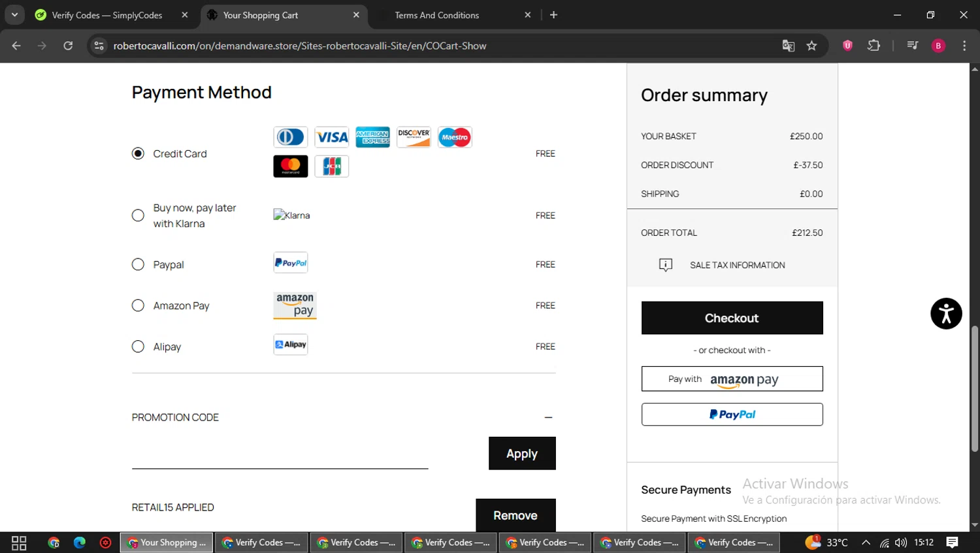The height and width of the screenshot is (553, 980).
Task: Click the address bar URL
Action: (300, 46)
